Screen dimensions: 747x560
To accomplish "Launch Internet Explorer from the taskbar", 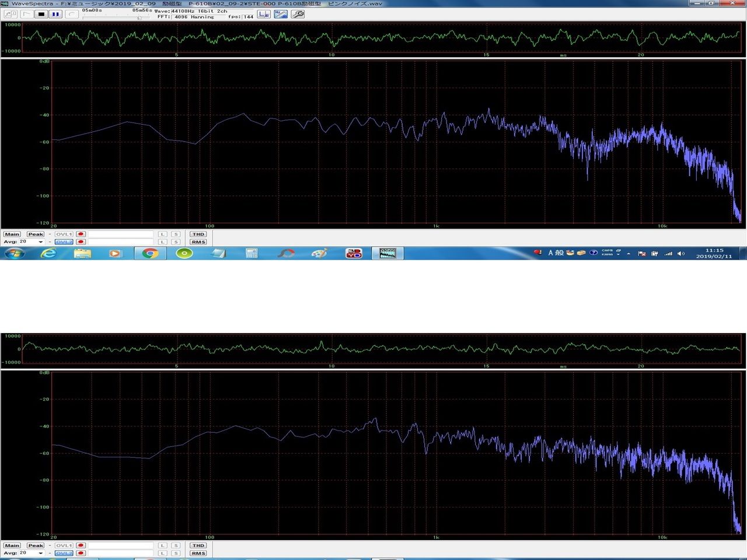I will (49, 253).
